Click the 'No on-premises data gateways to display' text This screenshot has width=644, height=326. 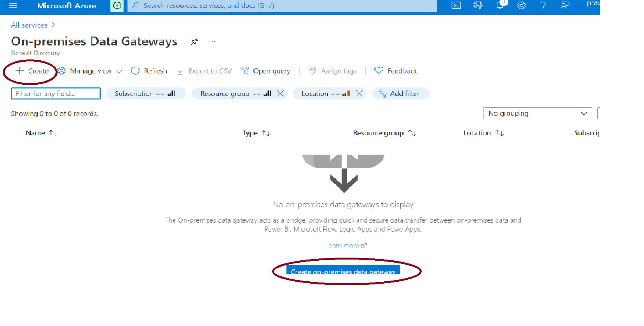tap(343, 204)
